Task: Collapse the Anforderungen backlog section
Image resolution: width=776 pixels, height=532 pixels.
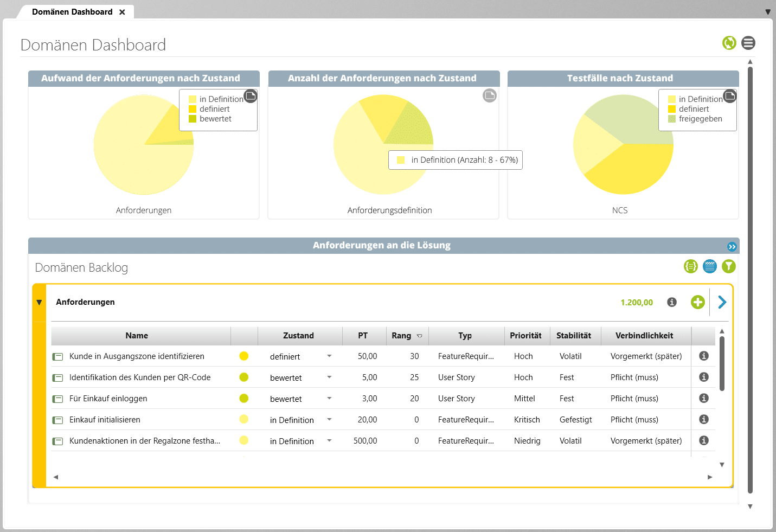Action: pos(39,302)
